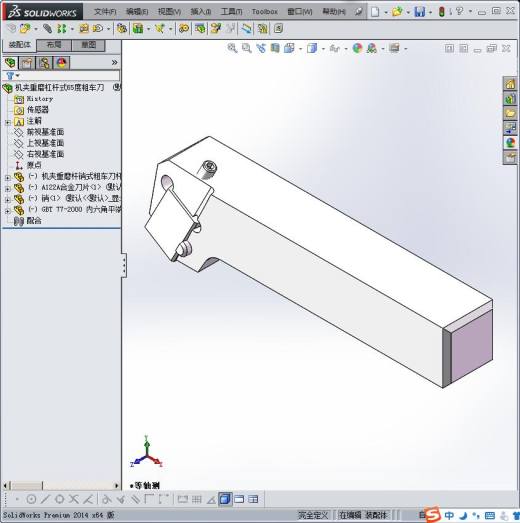This screenshot has height=523, width=520.
Task: Select the History tree item
Action: [x=40, y=99]
